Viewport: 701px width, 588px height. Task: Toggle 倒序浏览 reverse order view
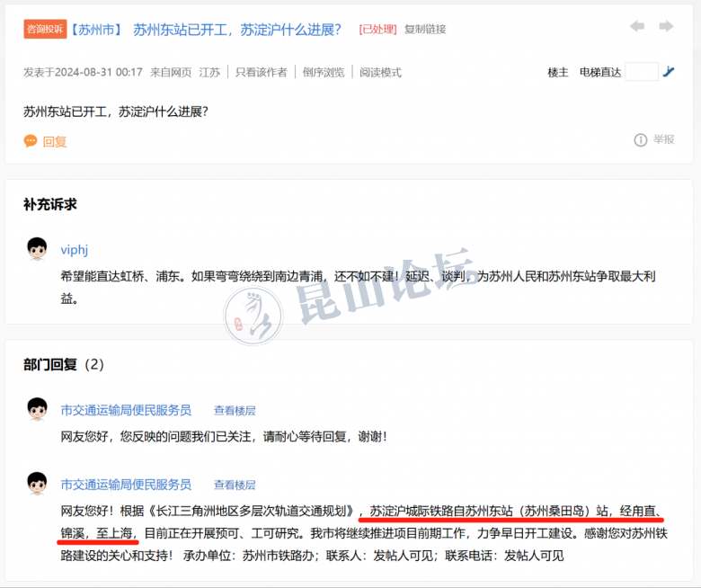tap(324, 72)
